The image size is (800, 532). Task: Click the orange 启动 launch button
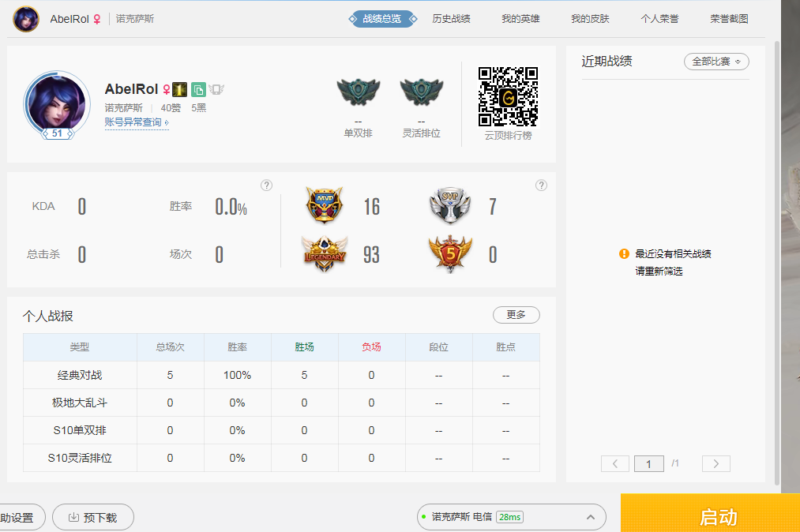pyautogui.click(x=710, y=513)
